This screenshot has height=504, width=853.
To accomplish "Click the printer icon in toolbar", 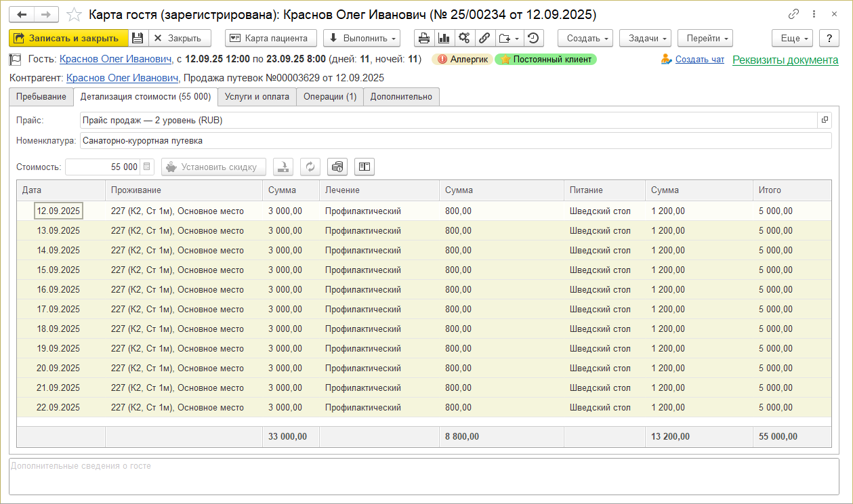I will click(424, 39).
